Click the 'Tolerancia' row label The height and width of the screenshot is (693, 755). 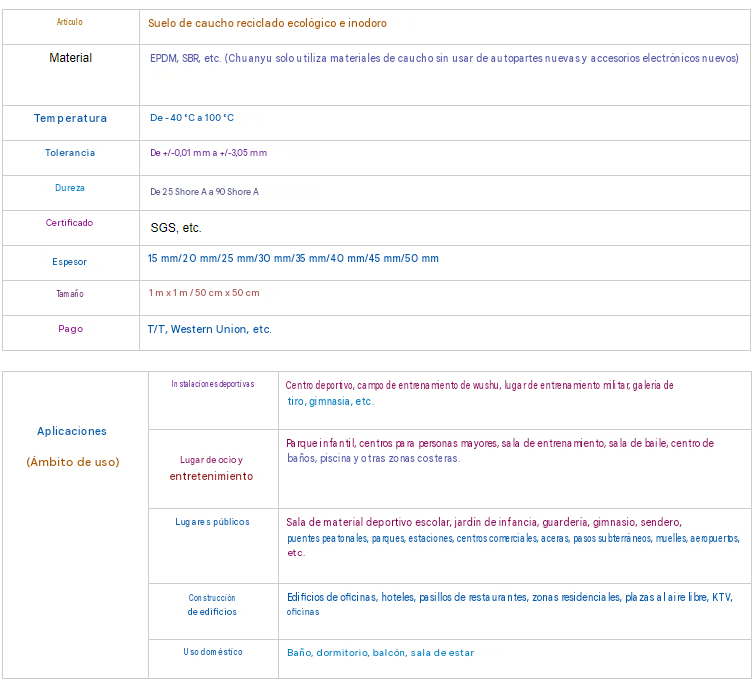point(70,153)
